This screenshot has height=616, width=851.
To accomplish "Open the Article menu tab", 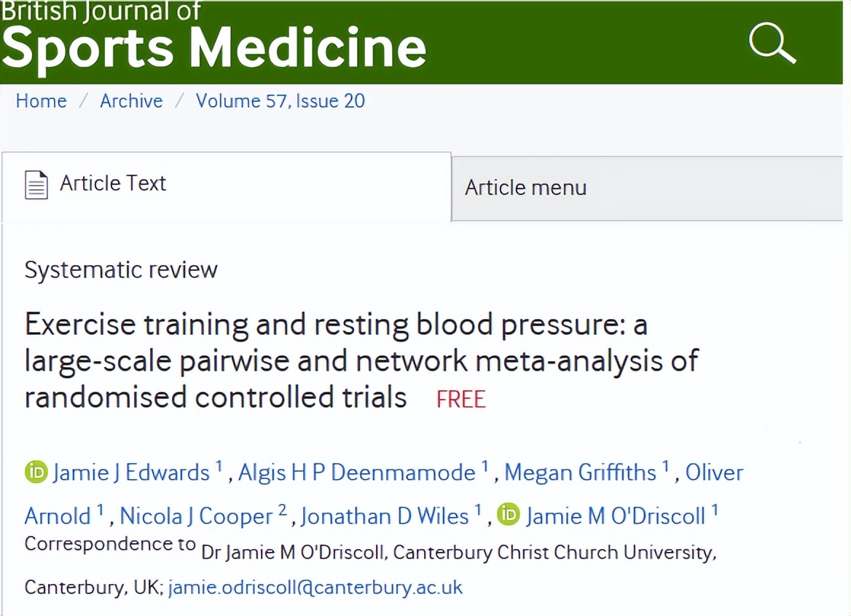I will click(525, 188).
